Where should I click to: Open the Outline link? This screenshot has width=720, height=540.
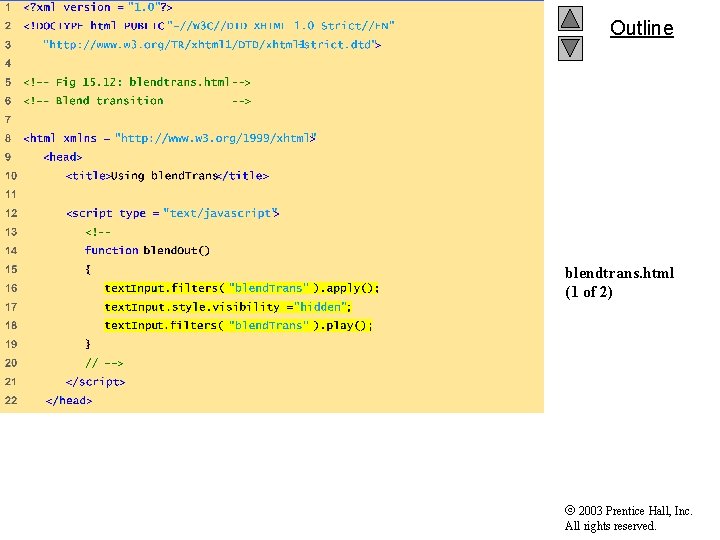click(641, 28)
